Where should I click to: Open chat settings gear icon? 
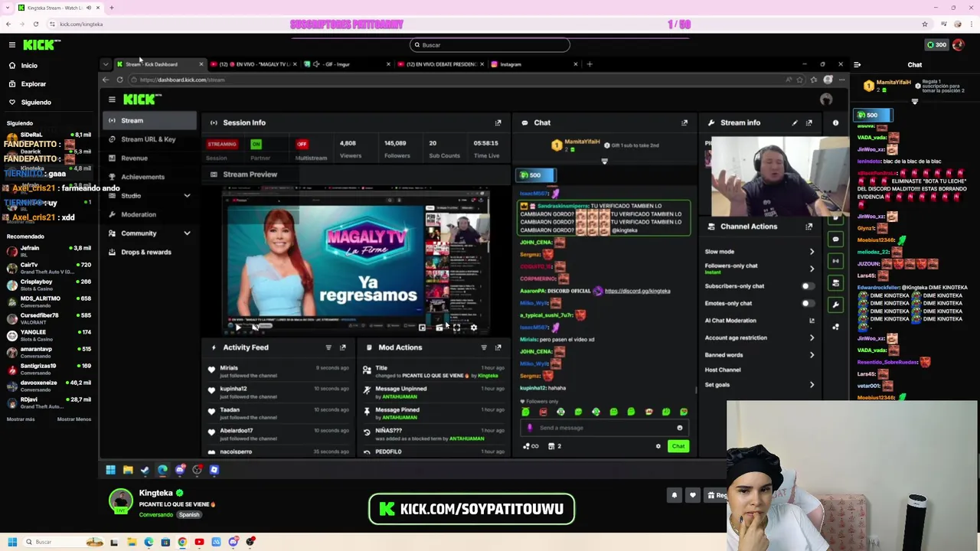tap(658, 446)
